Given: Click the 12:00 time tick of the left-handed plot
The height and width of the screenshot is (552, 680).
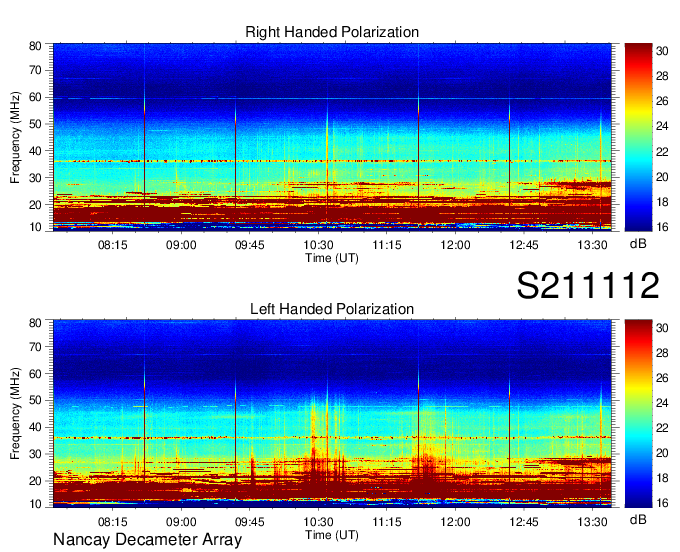Looking at the screenshot, I should coord(455,522).
